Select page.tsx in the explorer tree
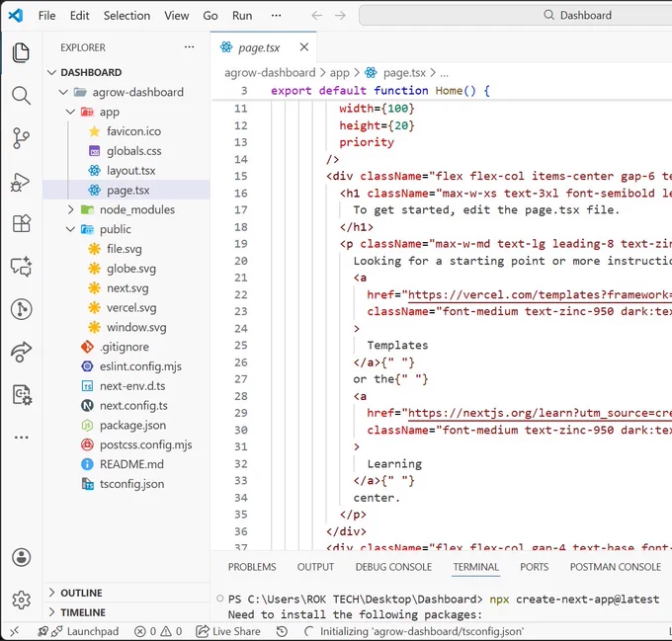 (x=126, y=190)
